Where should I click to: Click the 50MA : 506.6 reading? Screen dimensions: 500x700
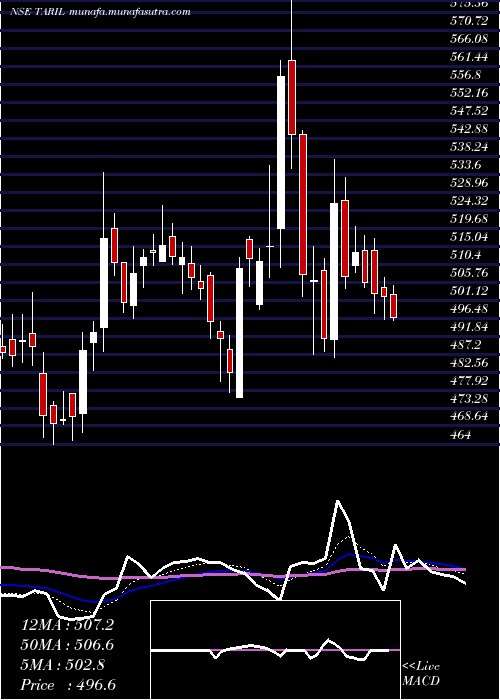(x=67, y=645)
